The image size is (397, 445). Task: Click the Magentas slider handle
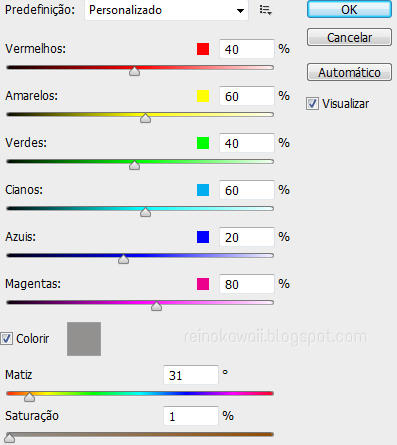156,306
